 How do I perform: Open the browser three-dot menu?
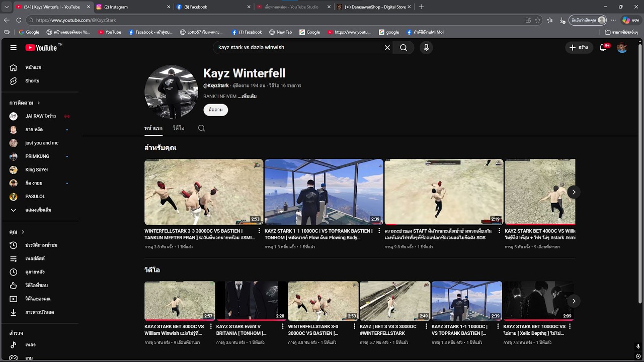[x=613, y=20]
